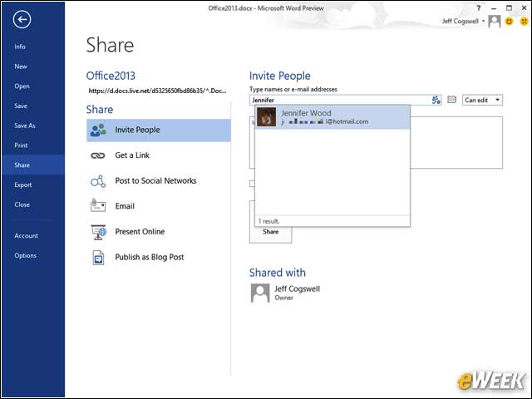Choose New in the sidebar
Image resolution: width=532 pixels, height=399 pixels.
click(20, 66)
